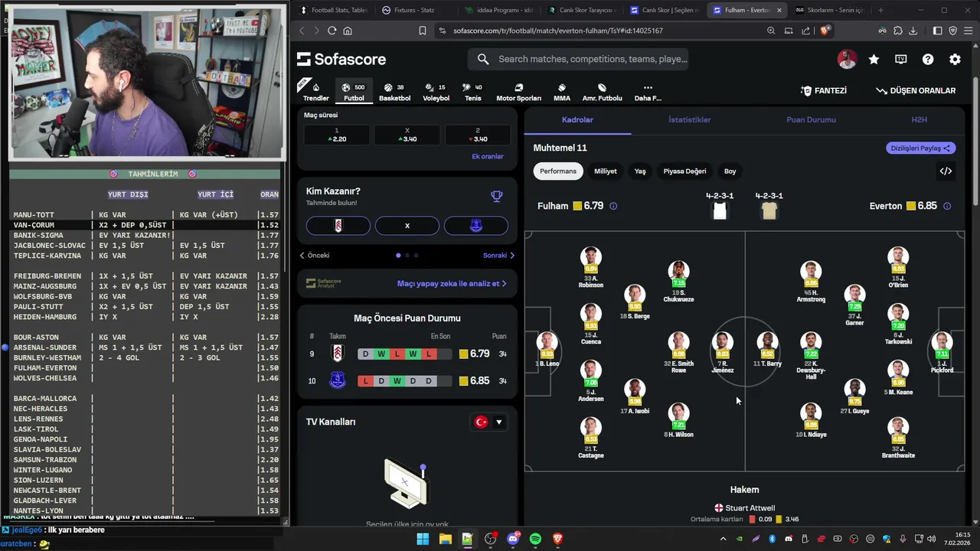This screenshot has width=980, height=551.
Task: Toggle browser sidebar panel icon
Action: pos(937,31)
